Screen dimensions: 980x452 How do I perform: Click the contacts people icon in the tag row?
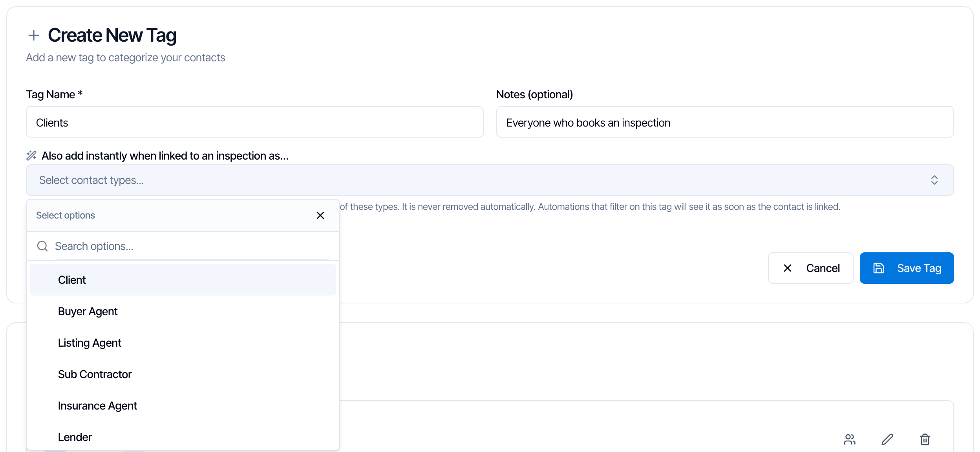point(850,439)
